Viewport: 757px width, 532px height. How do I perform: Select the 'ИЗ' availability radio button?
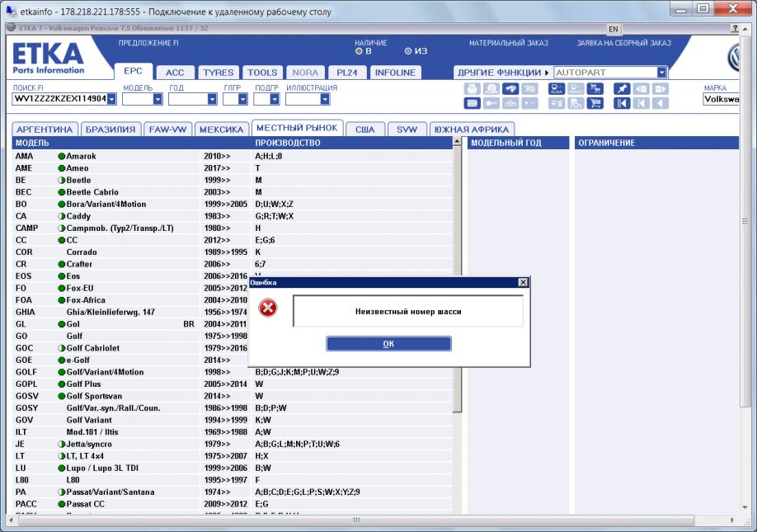(408, 51)
